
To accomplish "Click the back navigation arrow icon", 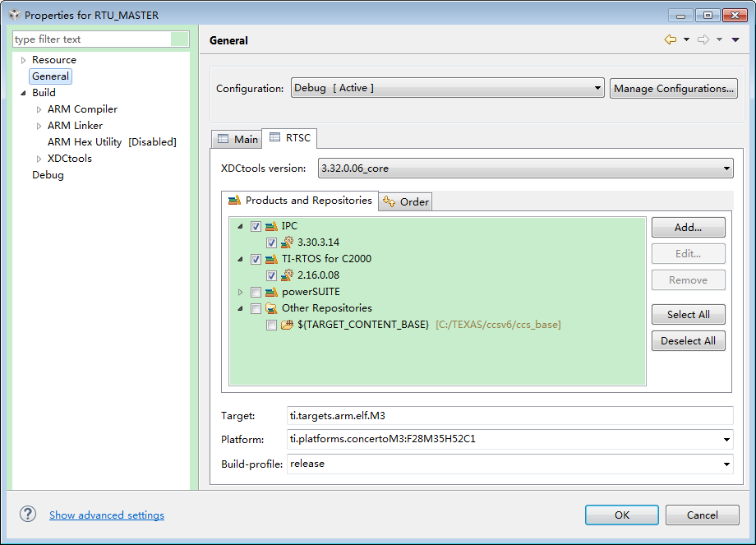I will (671, 39).
